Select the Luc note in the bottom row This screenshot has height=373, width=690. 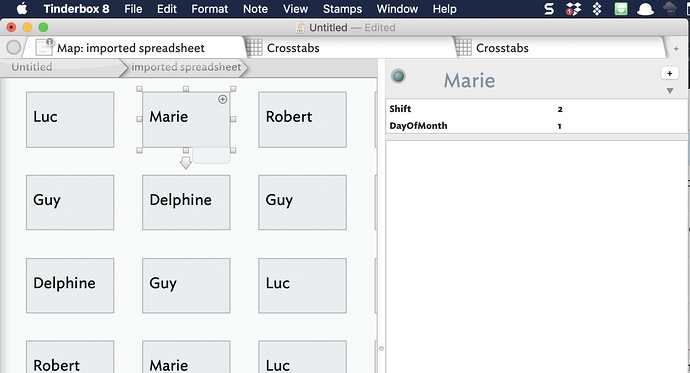click(x=302, y=357)
